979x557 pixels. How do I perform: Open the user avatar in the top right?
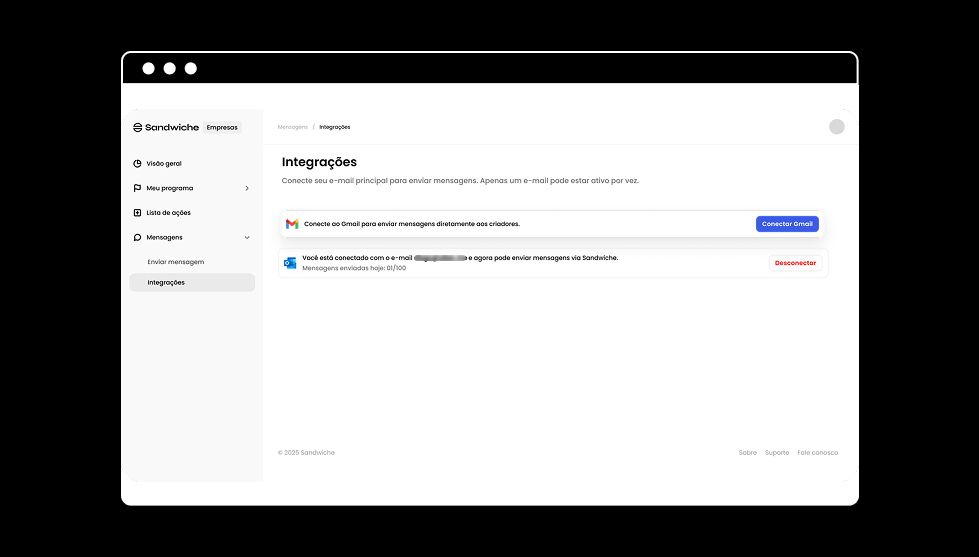[837, 127]
